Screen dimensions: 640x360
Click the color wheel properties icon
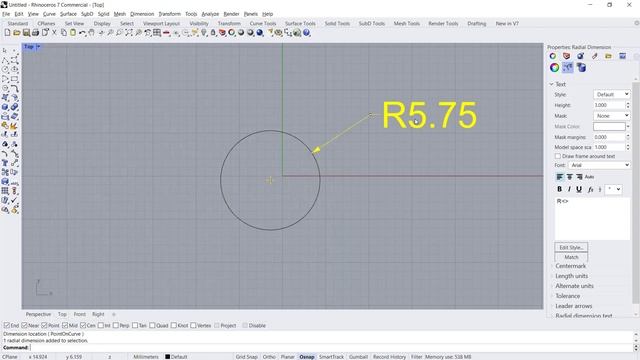(554, 68)
